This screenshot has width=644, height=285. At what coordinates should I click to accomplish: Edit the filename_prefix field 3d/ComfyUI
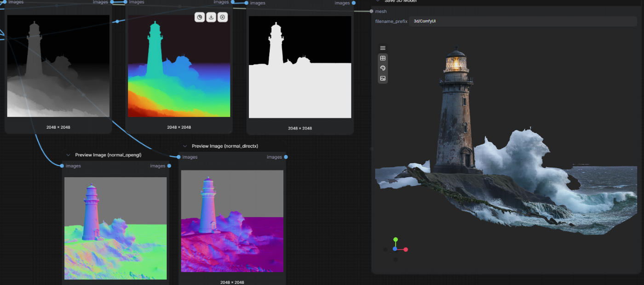(x=523, y=21)
